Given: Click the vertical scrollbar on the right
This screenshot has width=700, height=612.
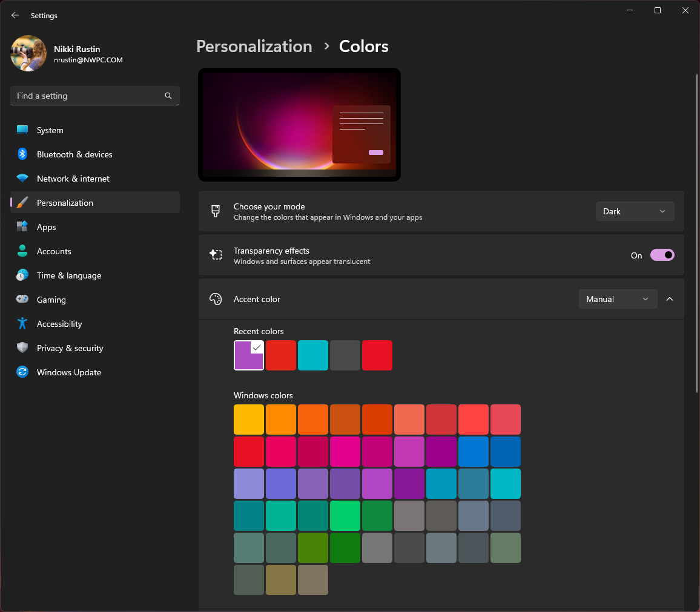Looking at the screenshot, I should (696, 233).
